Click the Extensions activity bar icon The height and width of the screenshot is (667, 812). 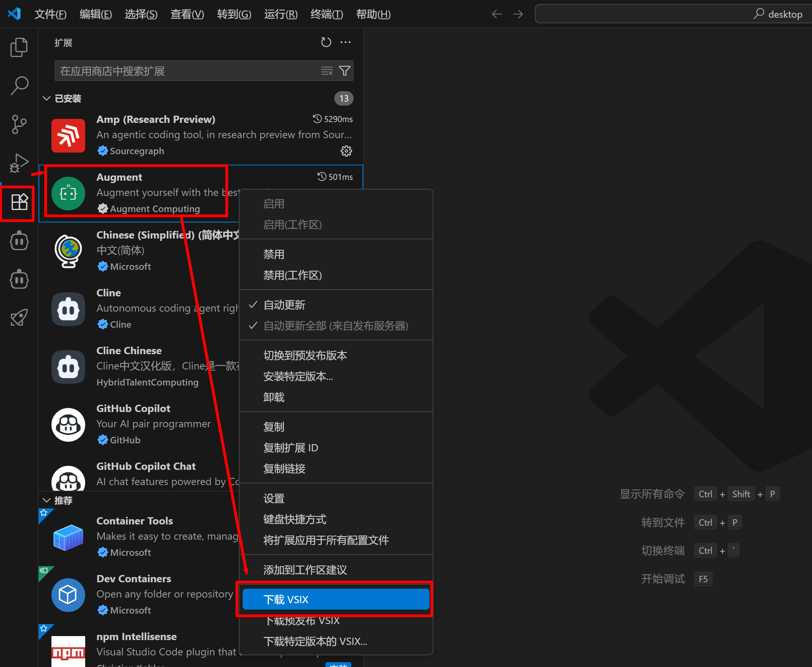tap(19, 202)
